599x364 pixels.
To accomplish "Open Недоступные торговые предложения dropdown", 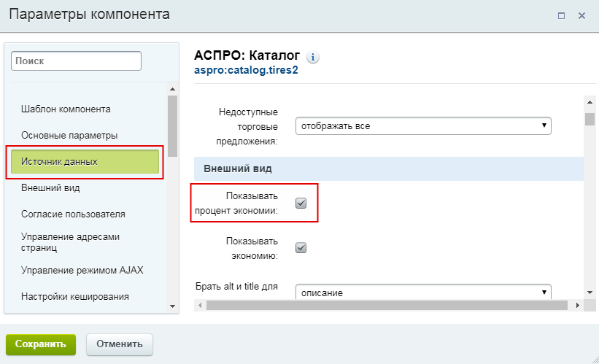I will click(423, 126).
